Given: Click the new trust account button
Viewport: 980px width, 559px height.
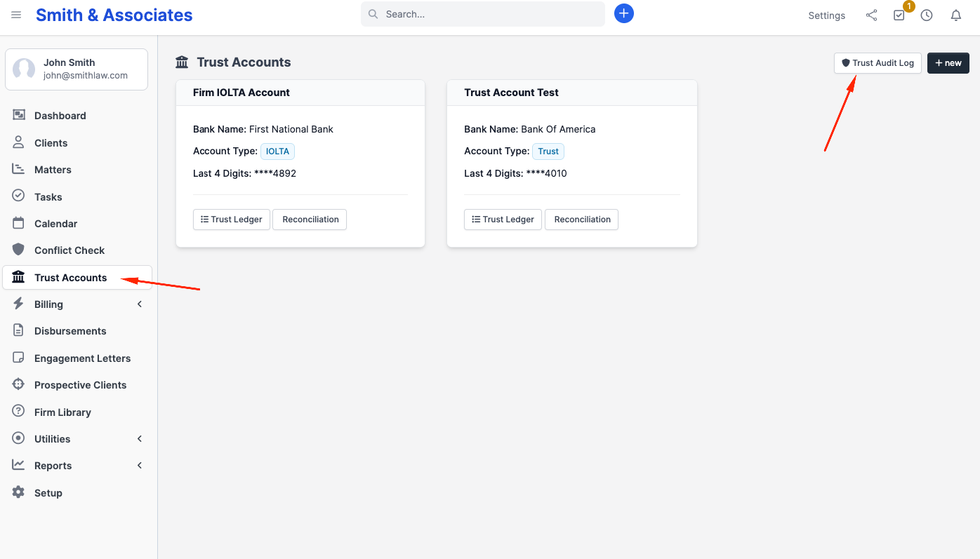Looking at the screenshot, I should (x=948, y=63).
